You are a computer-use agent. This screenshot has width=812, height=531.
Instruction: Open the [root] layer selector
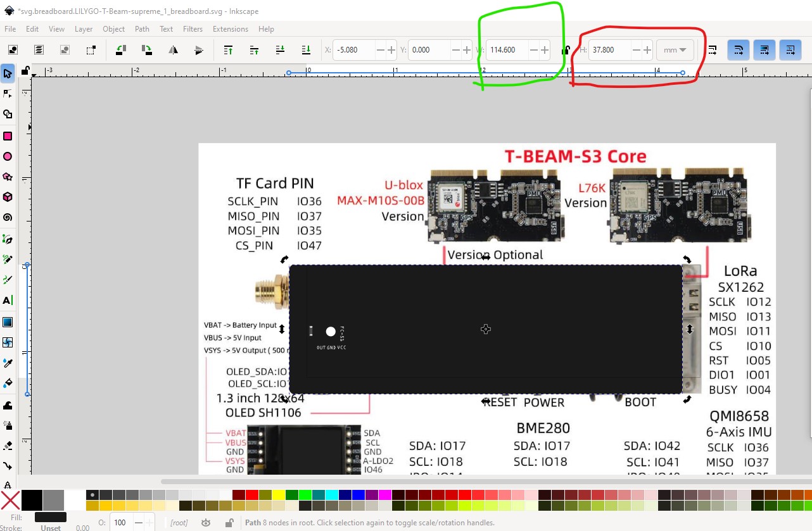179,523
